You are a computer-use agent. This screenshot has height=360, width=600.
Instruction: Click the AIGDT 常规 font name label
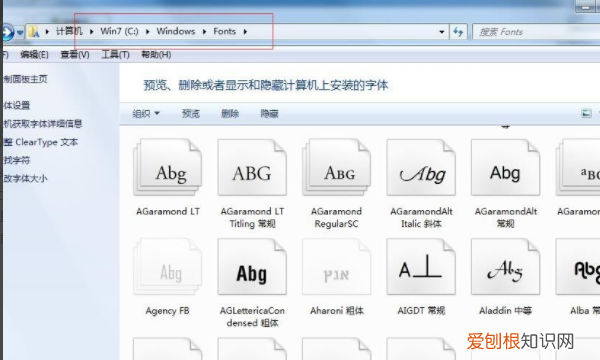[x=421, y=311]
